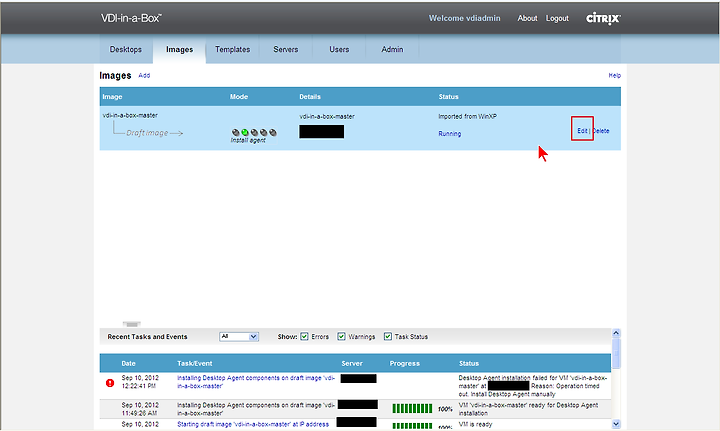720x431 pixels.
Task: Click the 100% progress bar for 11:49:26 AM task
Action: click(x=412, y=409)
